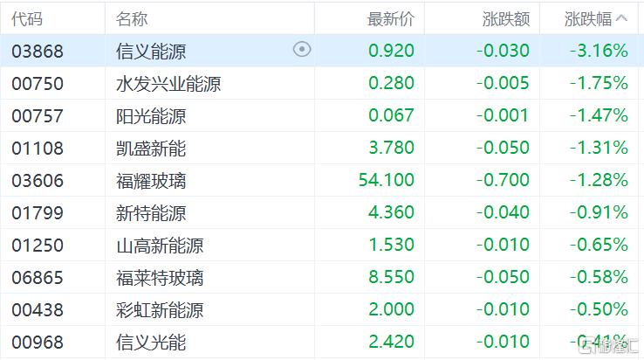Click change amount -0.005
The height and width of the screenshot is (360, 644).
(504, 83)
